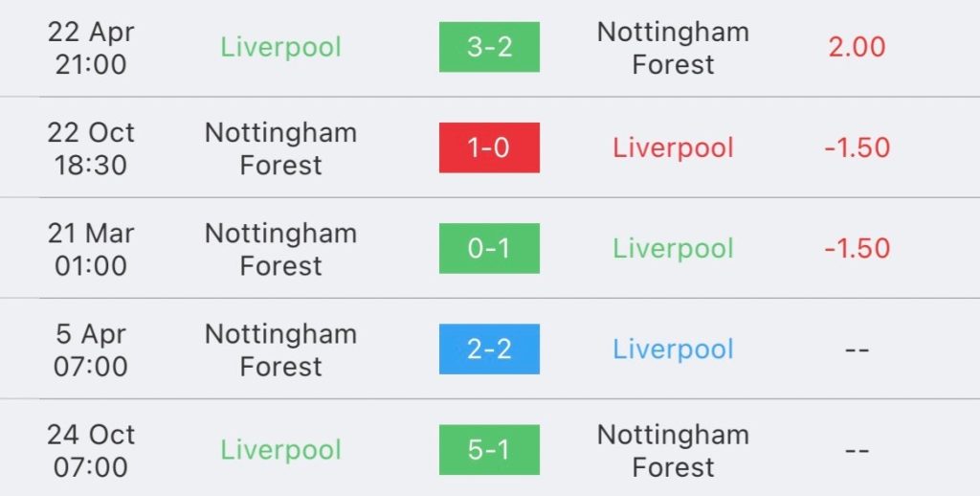The width and height of the screenshot is (980, 496).
Task: Select red Liverpool in the 22 Oct match
Action: 673,148
